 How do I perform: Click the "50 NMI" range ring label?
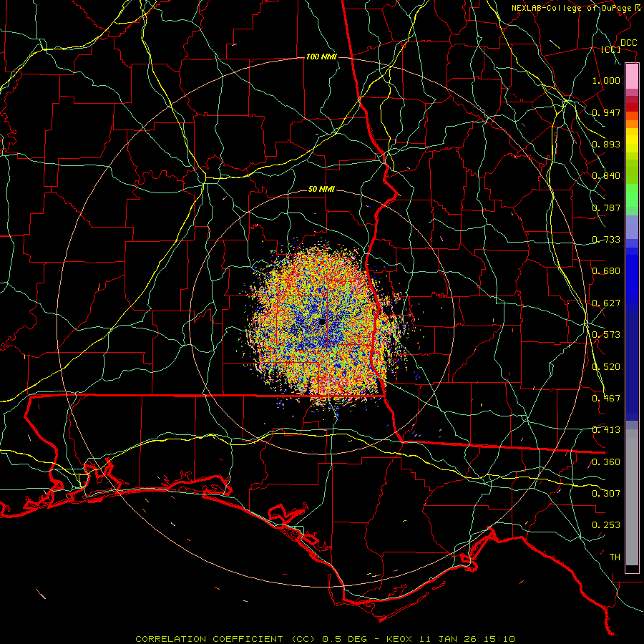click(321, 189)
